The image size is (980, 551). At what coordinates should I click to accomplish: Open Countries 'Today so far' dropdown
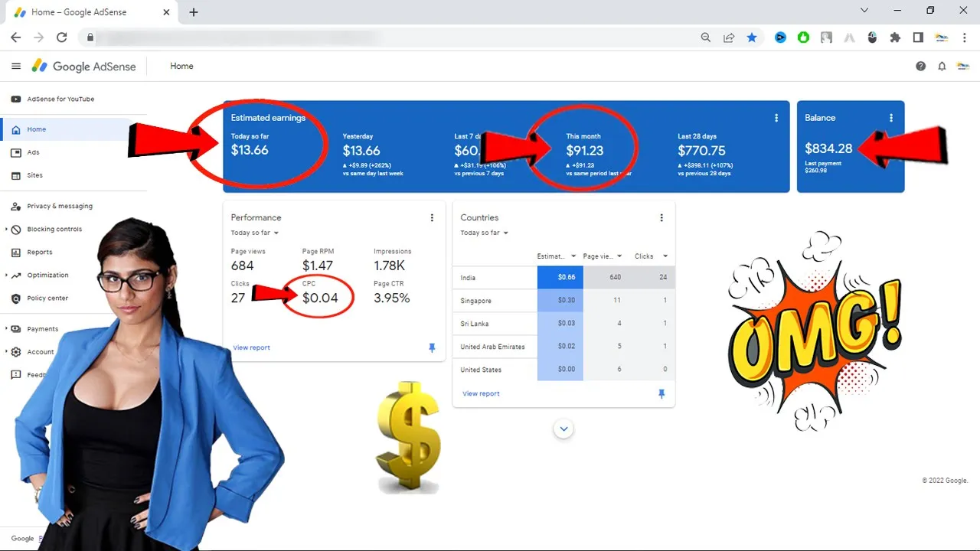[x=485, y=233]
